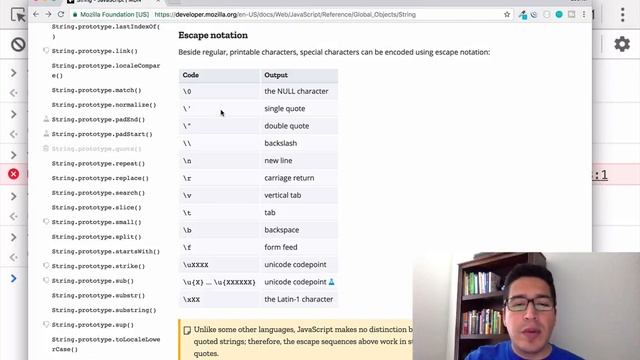Go forward with browser forward arrow
This screenshot has width=640, height=360.
(48, 14)
